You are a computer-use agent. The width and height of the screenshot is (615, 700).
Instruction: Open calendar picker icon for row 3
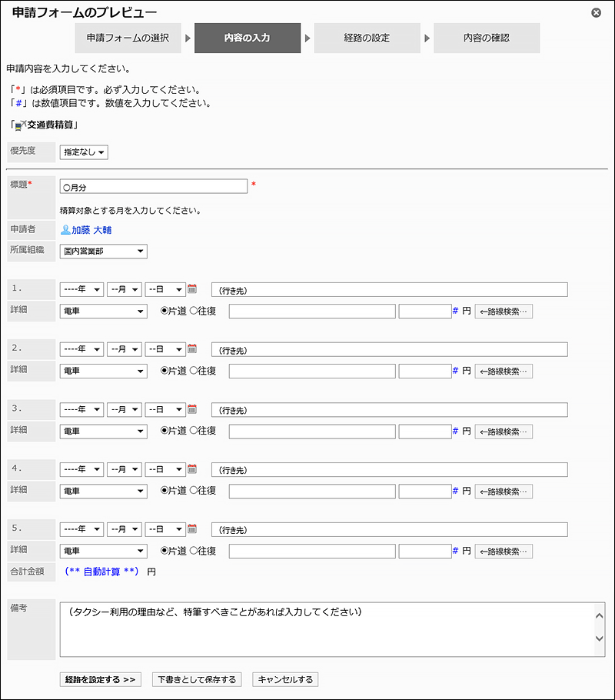click(x=192, y=408)
